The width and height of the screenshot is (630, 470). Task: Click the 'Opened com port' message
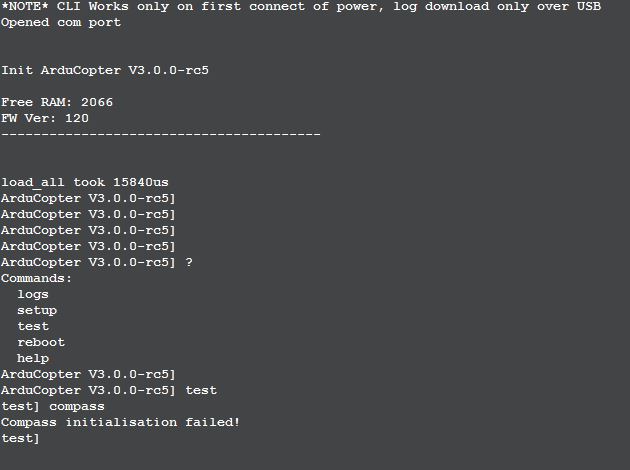click(x=61, y=22)
